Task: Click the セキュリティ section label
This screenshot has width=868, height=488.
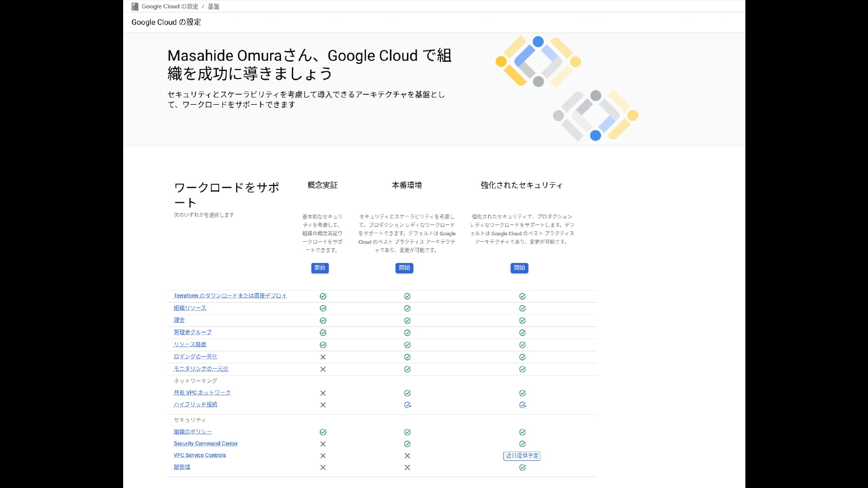Action: [x=190, y=420]
